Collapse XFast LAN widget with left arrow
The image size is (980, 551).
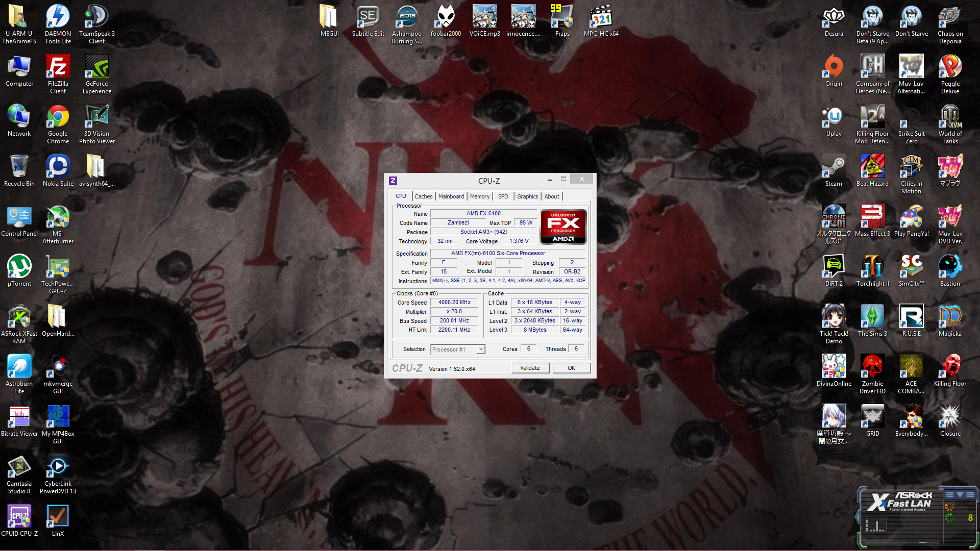pyautogui.click(x=858, y=516)
